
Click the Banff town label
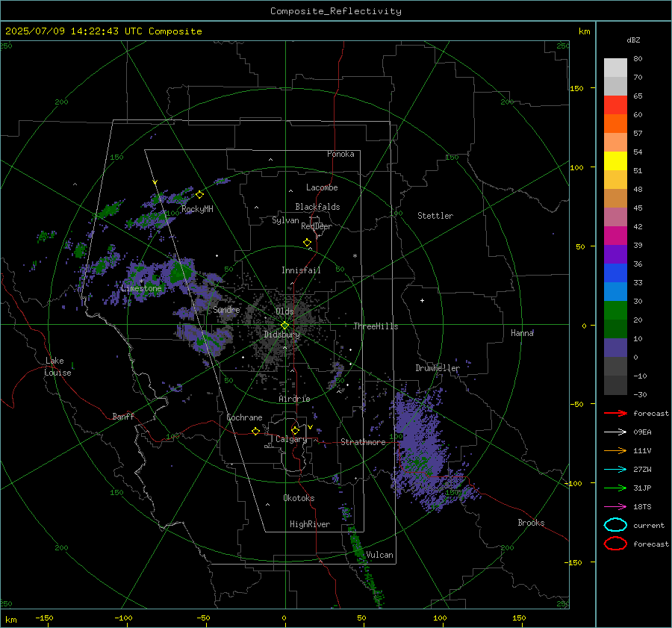pyautogui.click(x=123, y=416)
